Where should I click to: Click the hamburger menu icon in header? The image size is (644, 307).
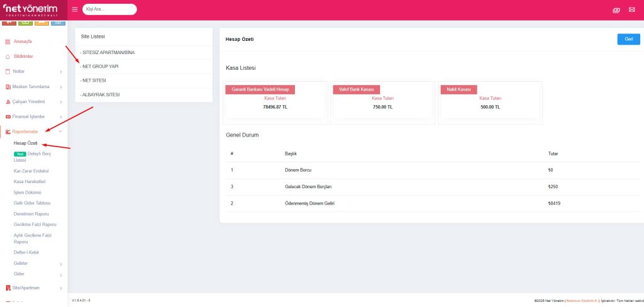coord(75,9)
